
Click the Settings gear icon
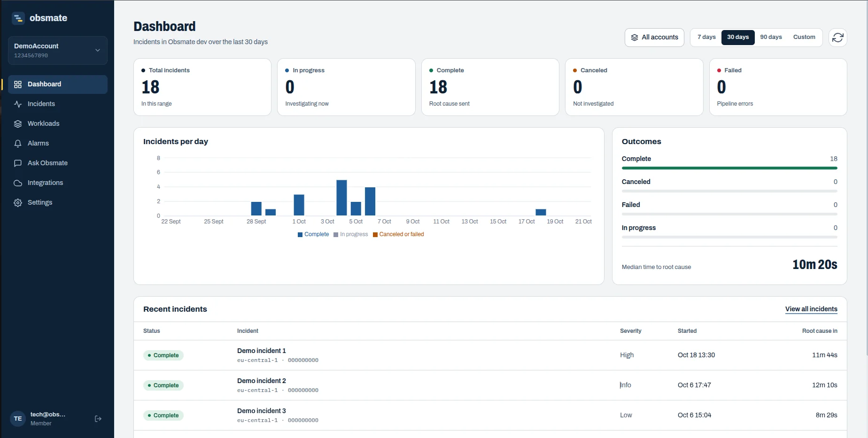tap(18, 203)
